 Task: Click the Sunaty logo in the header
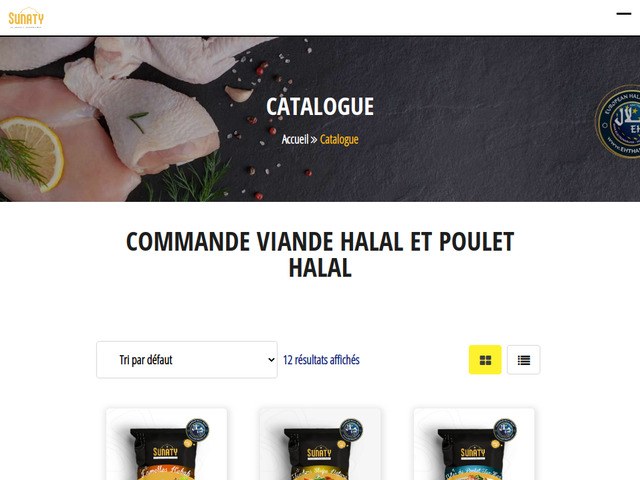click(26, 18)
